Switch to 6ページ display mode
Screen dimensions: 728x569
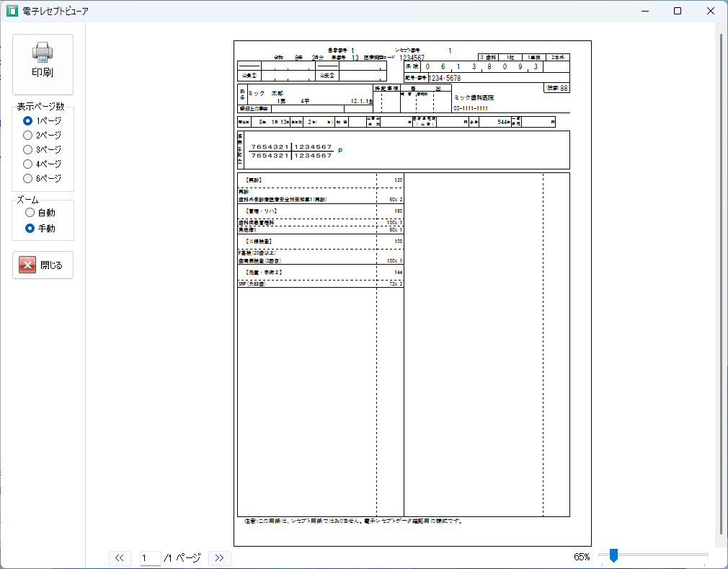[28, 178]
